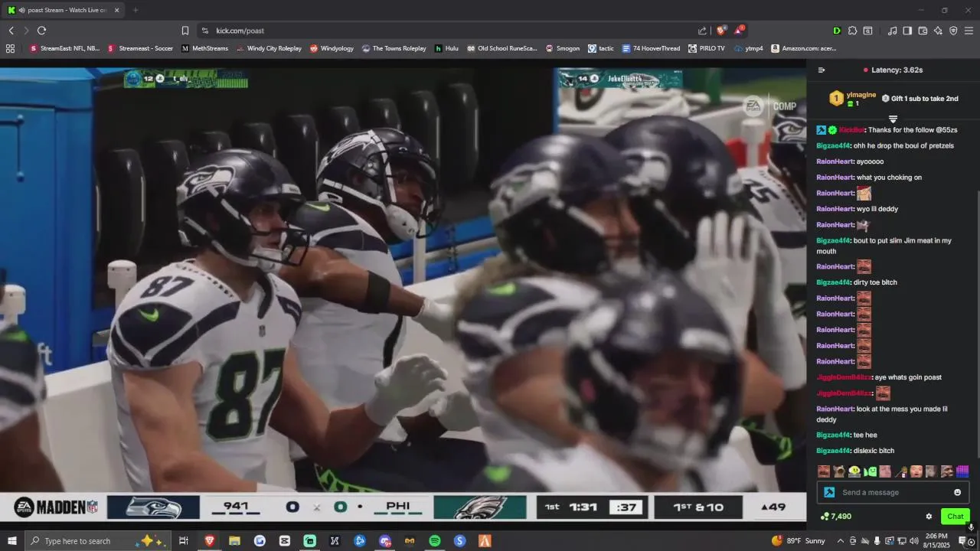Open the Streameast - Soccer bookmark
The height and width of the screenshot is (551, 980).
(140, 48)
